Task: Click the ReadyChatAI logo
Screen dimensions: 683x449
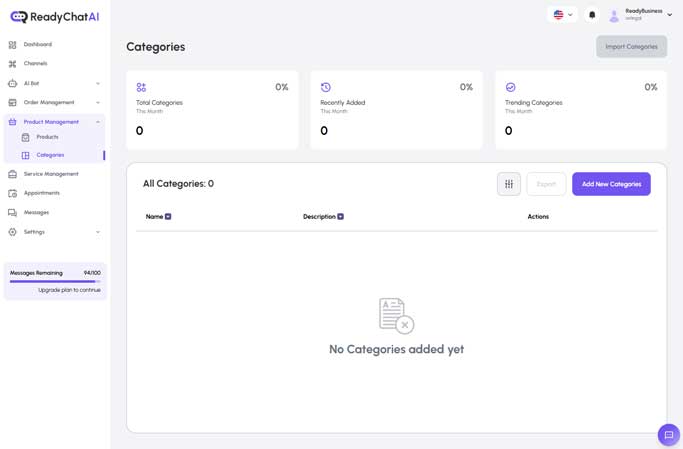Action: 55,17
